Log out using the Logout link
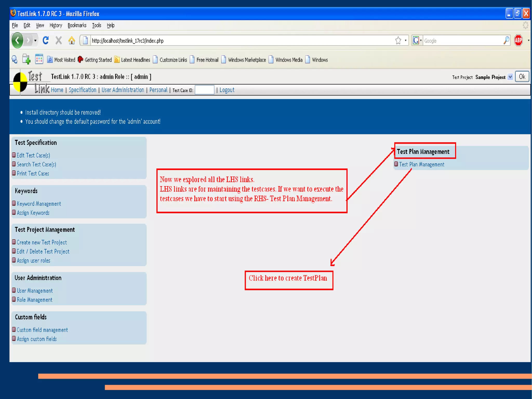 [x=227, y=90]
